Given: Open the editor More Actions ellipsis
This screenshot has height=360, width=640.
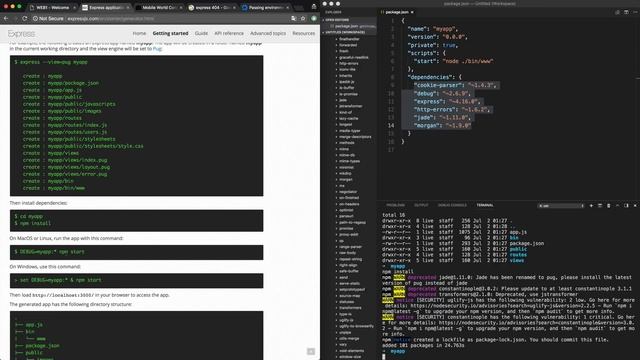Looking at the screenshot, I should (635, 12).
